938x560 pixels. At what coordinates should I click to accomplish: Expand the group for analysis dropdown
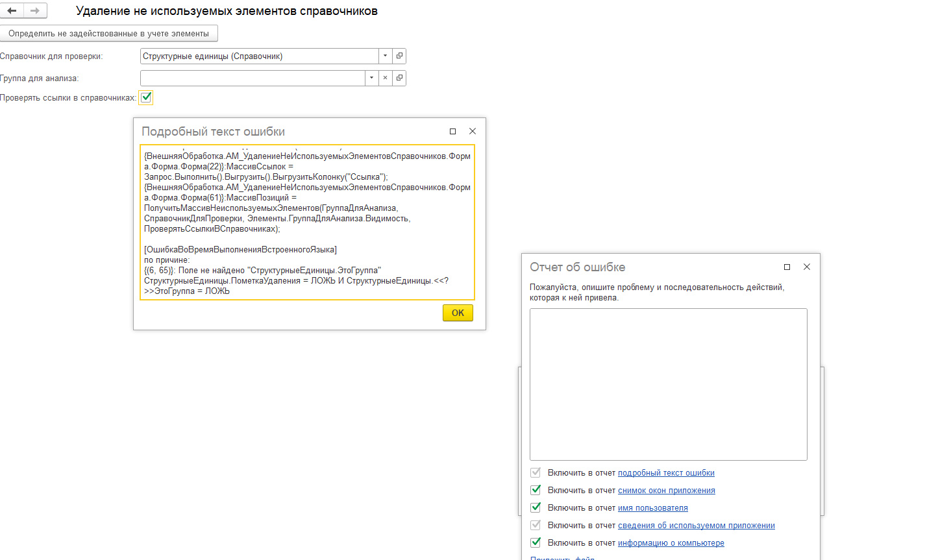click(x=371, y=78)
